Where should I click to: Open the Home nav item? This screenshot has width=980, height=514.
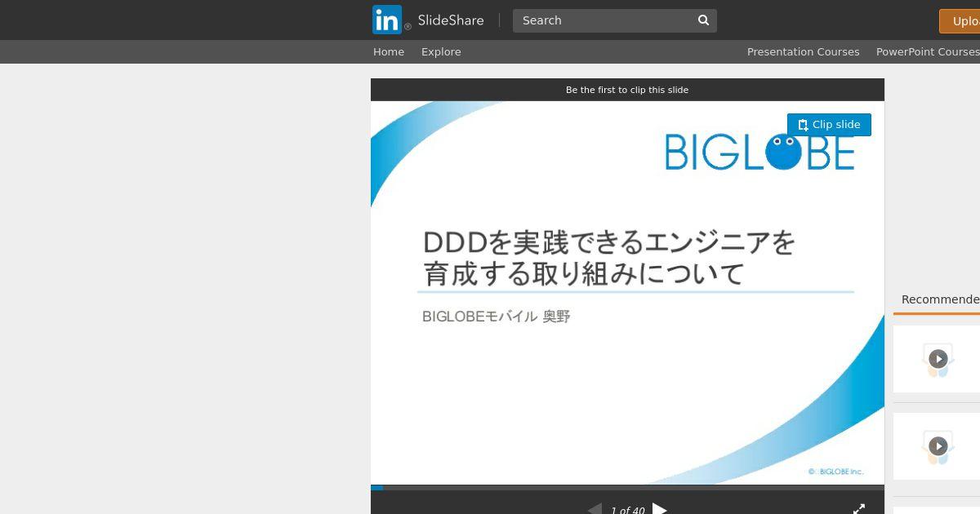(389, 51)
